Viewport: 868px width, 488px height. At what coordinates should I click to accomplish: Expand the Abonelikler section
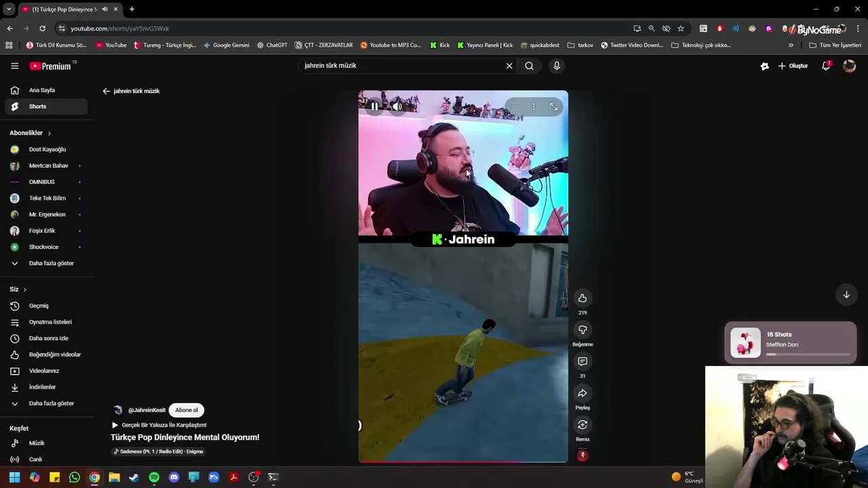click(31, 133)
